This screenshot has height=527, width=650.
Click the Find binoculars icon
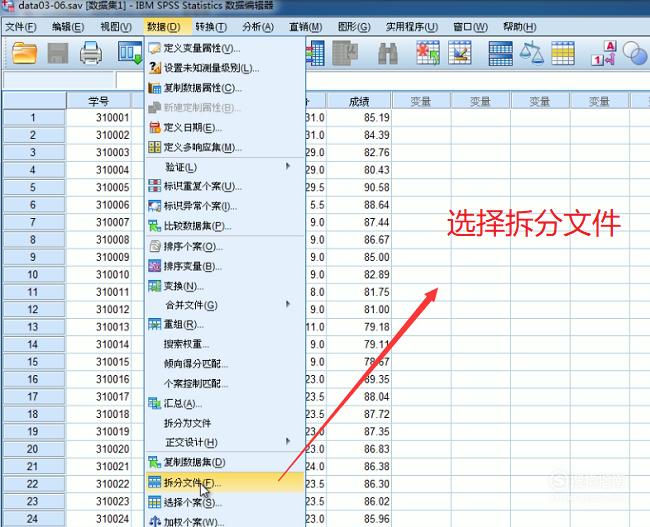[x=388, y=53]
